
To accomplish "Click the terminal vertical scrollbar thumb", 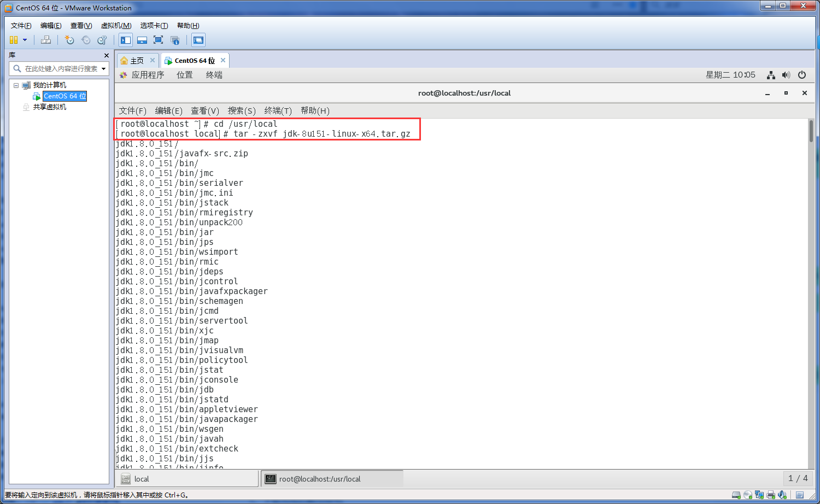I will (x=811, y=131).
